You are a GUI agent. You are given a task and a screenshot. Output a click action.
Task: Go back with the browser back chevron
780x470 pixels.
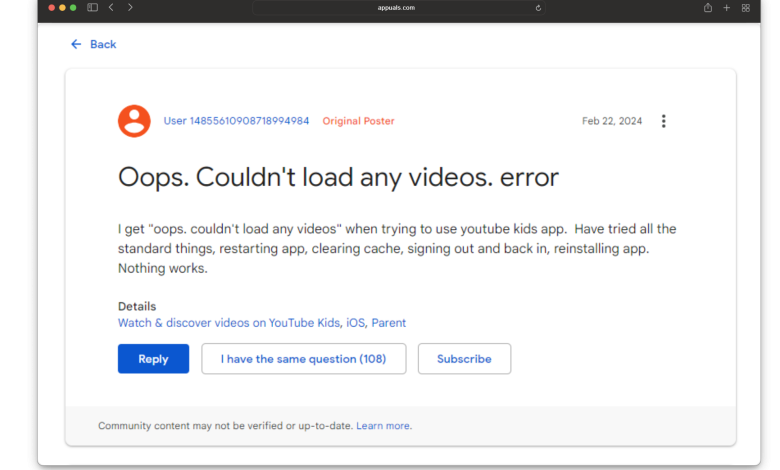pyautogui.click(x=111, y=7)
